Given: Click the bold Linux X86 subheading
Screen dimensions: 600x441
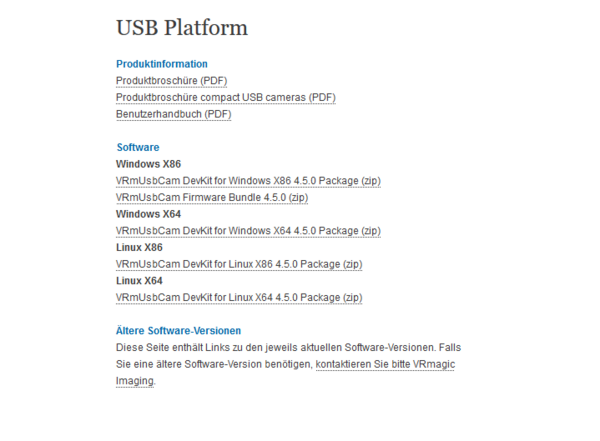Looking at the screenshot, I should click(139, 248).
